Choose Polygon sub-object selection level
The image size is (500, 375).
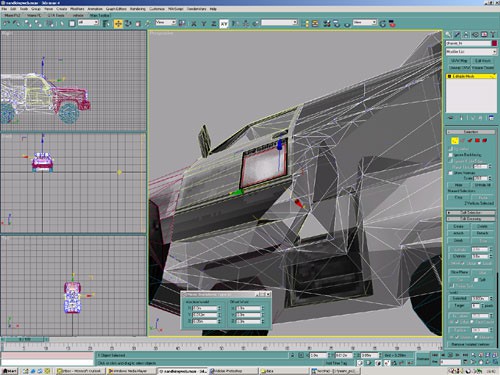pos(477,141)
